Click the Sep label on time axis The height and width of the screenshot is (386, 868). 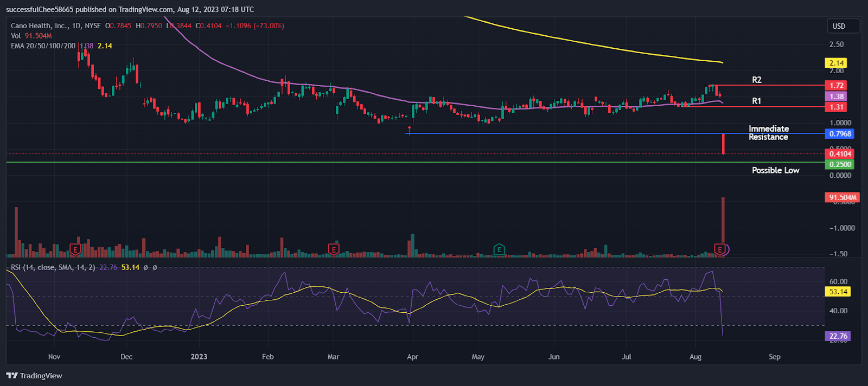[775, 357]
